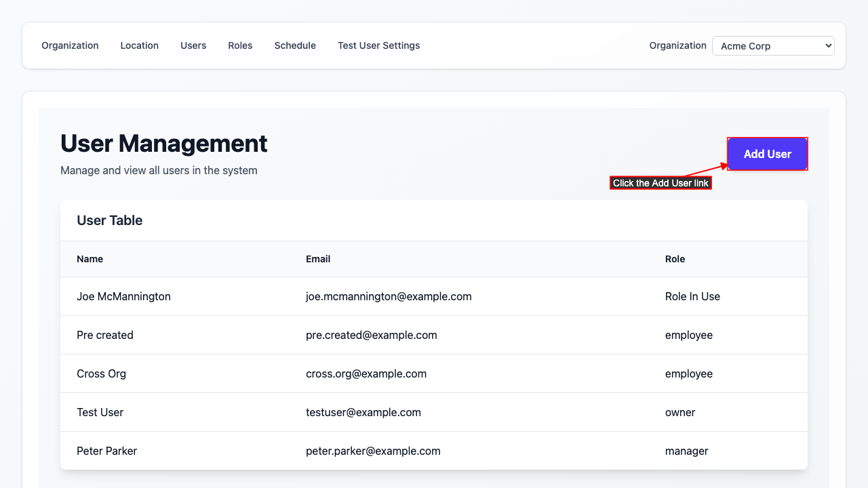This screenshot has height=488, width=868.
Task: Select the Pre created user name
Action: pyautogui.click(x=105, y=335)
